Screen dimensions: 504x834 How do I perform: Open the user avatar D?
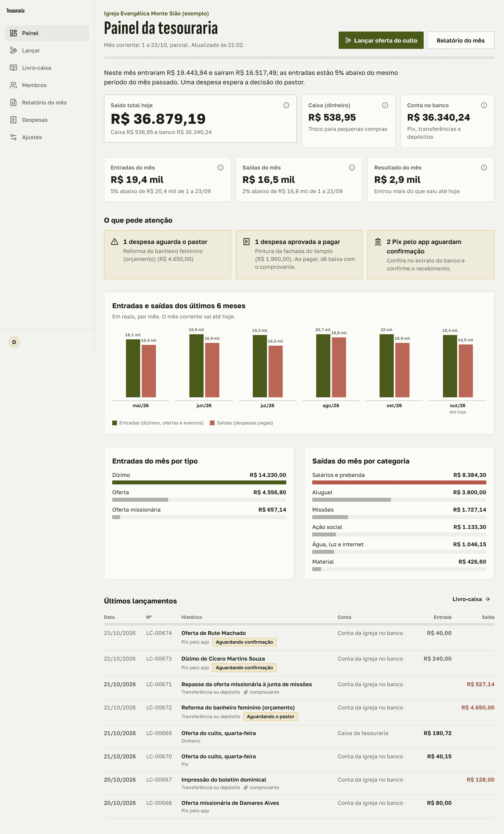coord(14,342)
